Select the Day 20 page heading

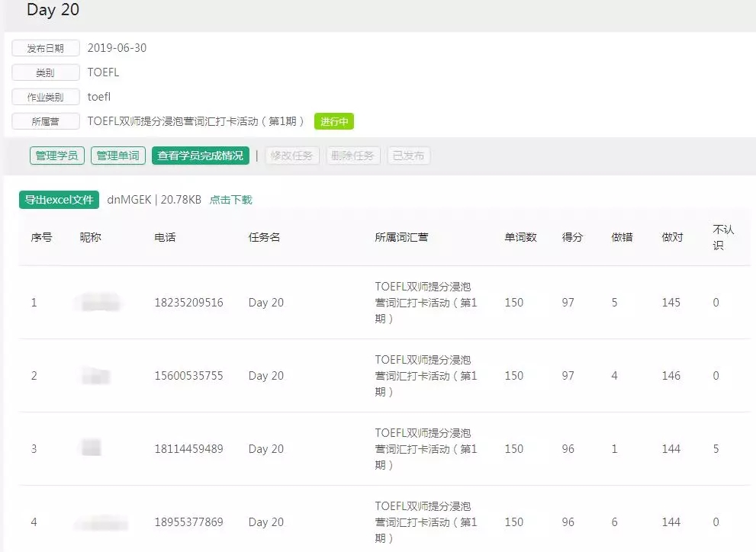click(53, 10)
